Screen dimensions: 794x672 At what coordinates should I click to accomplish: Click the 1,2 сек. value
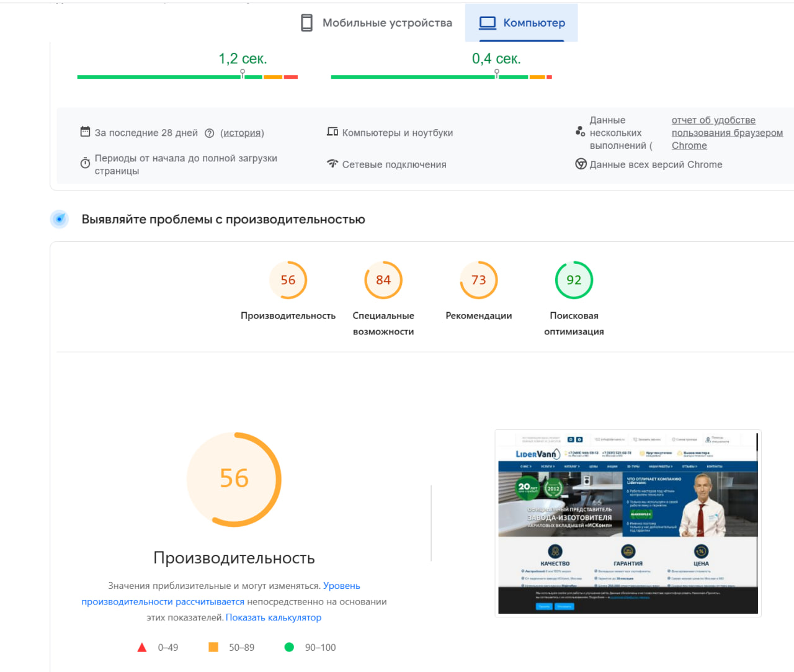[243, 59]
